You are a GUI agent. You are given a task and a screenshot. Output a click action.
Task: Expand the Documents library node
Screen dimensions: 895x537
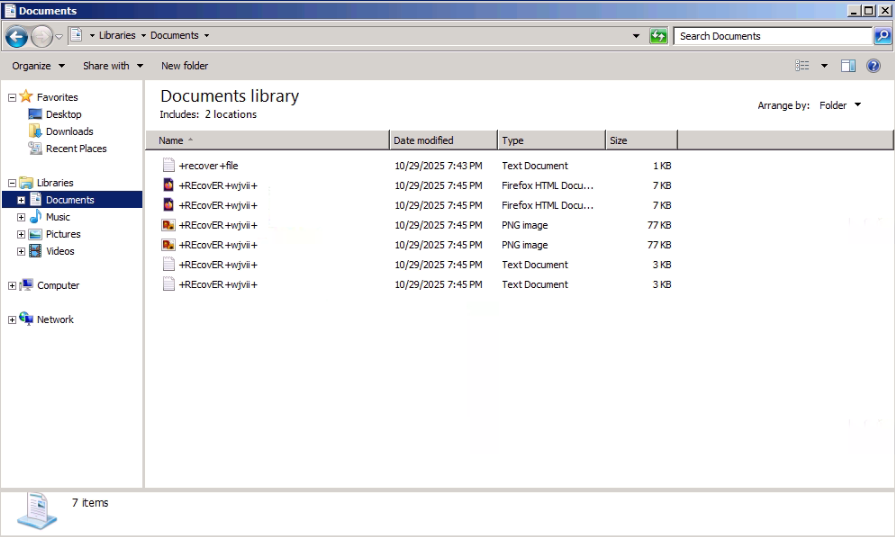21,200
